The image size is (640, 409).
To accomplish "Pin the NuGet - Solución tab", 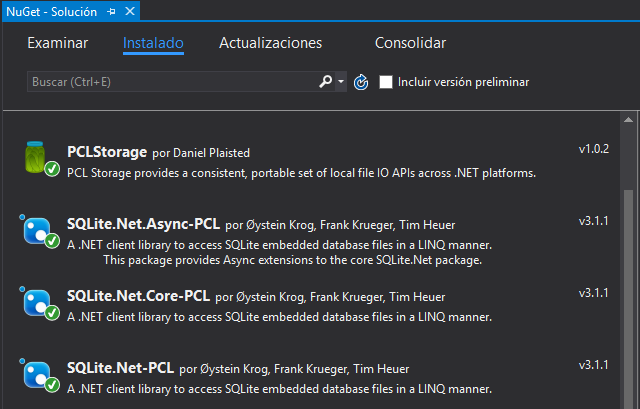I will [111, 12].
